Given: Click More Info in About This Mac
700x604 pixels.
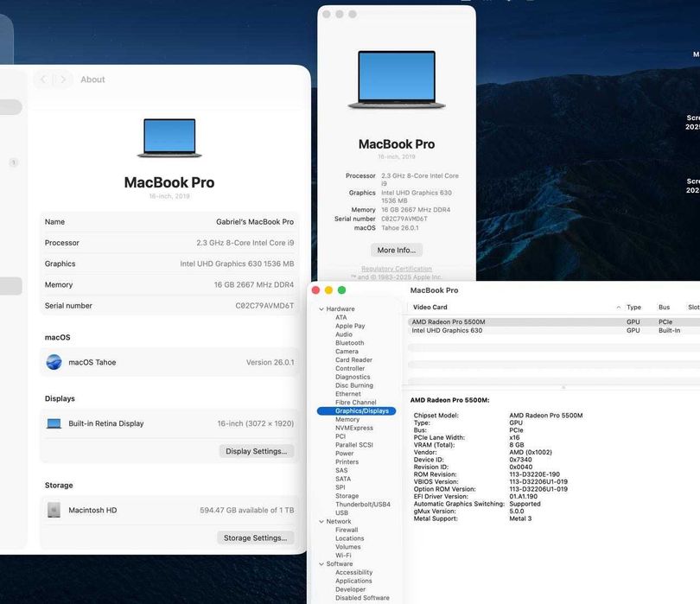Looking at the screenshot, I should (x=397, y=250).
